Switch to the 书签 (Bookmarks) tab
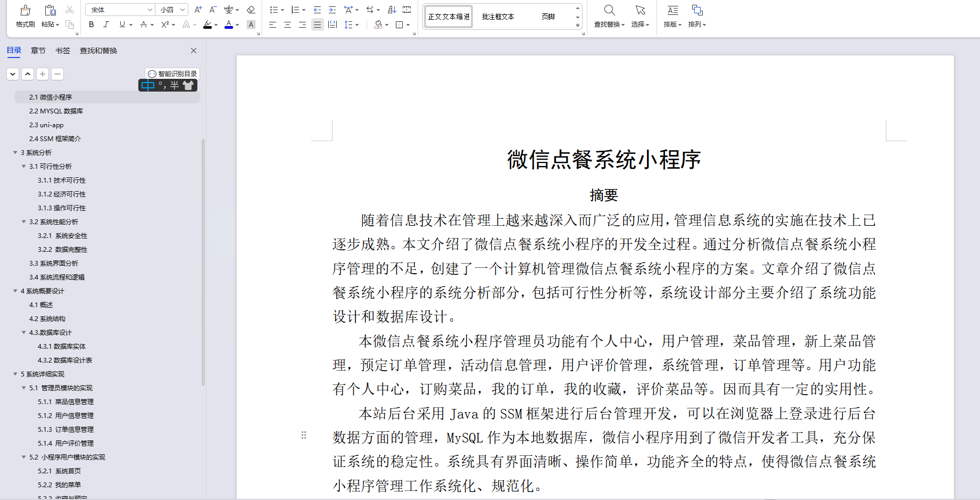This screenshot has width=980, height=500. (62, 50)
